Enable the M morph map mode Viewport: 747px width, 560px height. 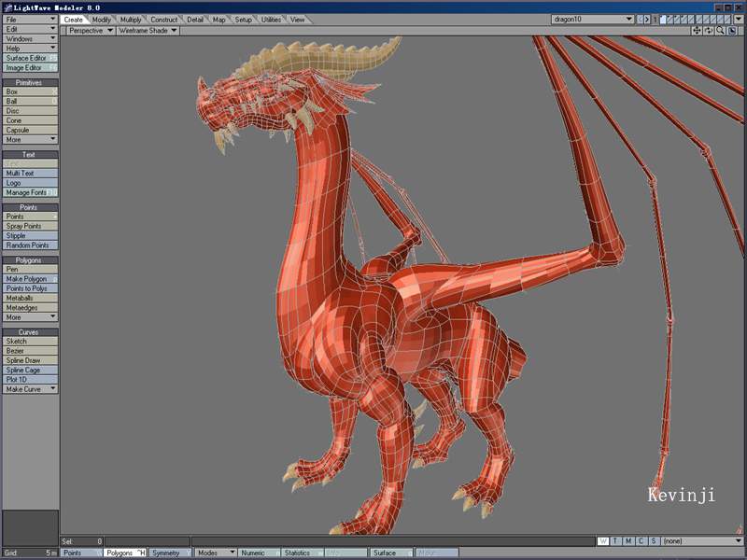tap(628, 541)
